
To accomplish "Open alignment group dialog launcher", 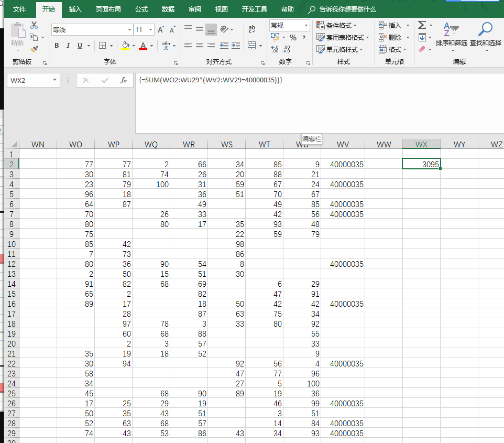I will 262,63.
